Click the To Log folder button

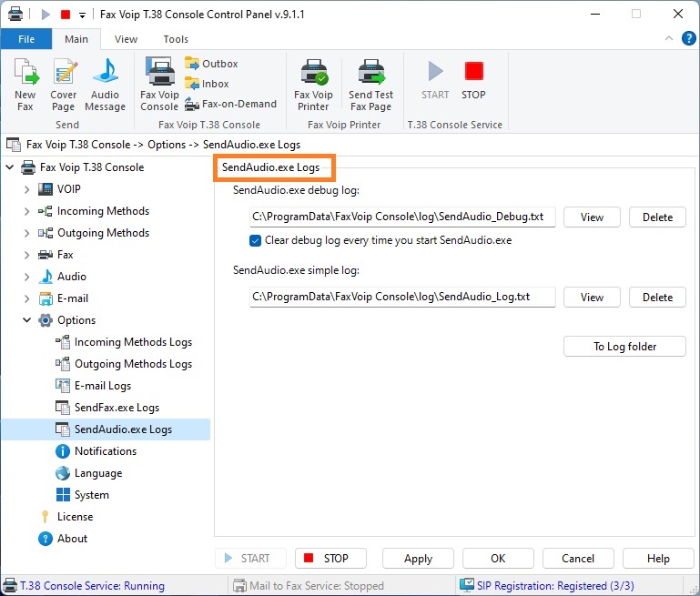(x=624, y=346)
